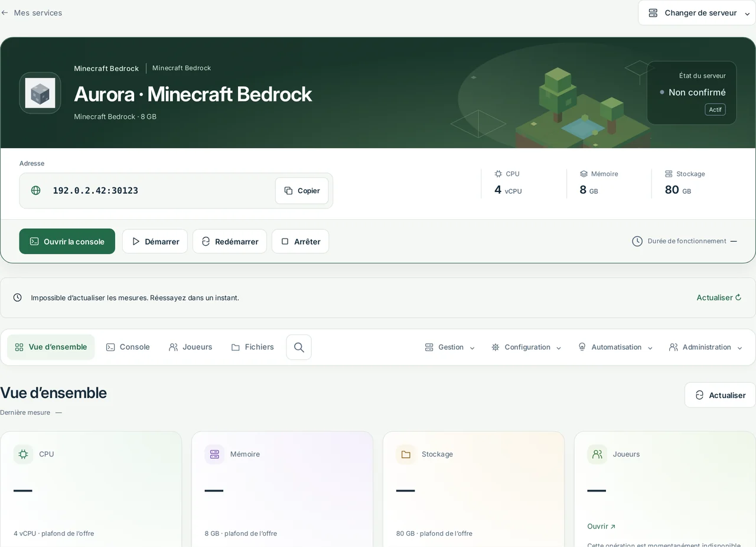Click the Minecraft block server avatar
The image size is (756, 547).
click(40, 93)
